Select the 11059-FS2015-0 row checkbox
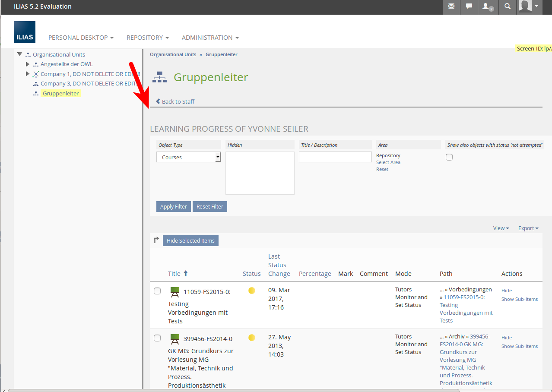Screen dimensions: 552x392 pyautogui.click(x=158, y=291)
